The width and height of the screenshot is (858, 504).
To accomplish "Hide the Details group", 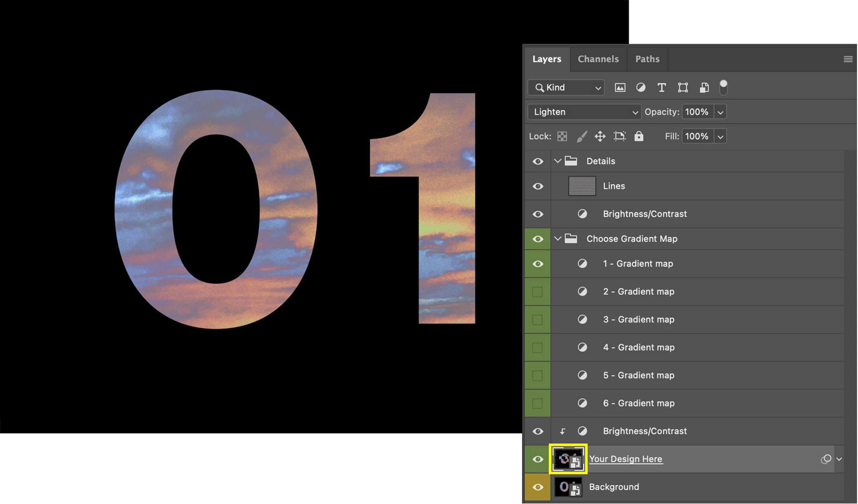I will point(538,161).
